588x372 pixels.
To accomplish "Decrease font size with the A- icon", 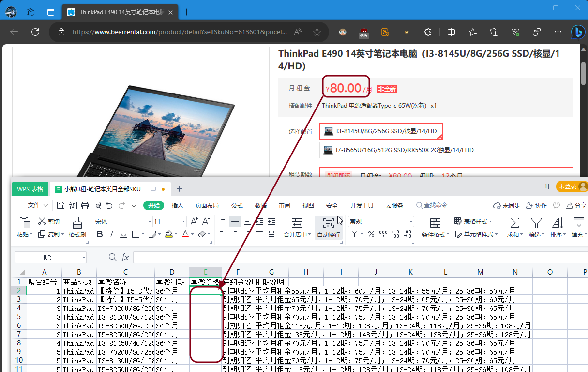I will (206, 221).
